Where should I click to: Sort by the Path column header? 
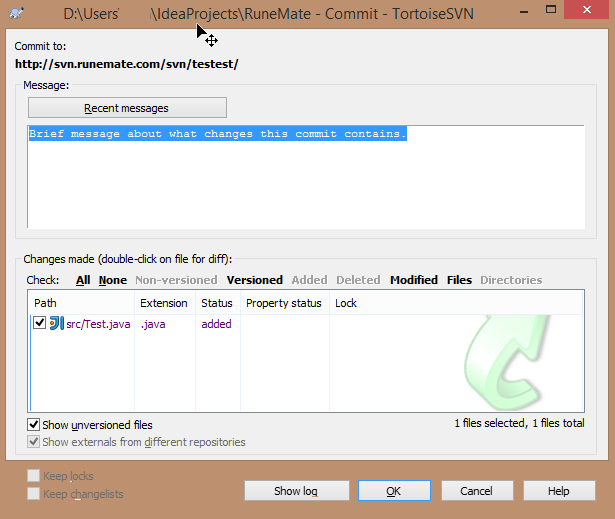(82, 303)
